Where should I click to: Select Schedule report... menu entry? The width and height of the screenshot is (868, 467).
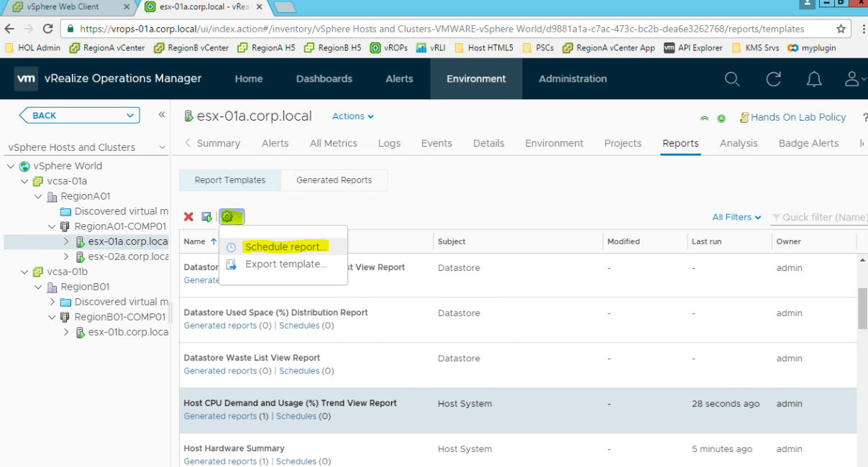[x=286, y=246]
